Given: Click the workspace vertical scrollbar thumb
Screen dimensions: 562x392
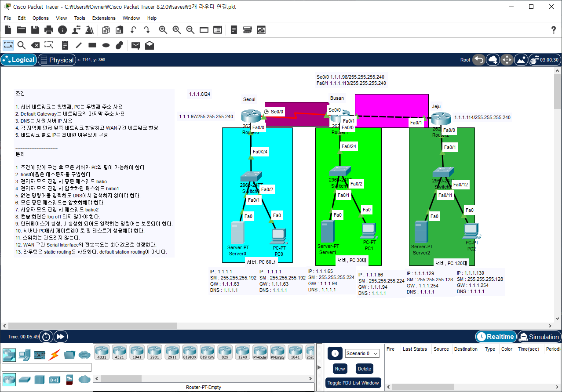Looking at the screenshot, I should click(558, 92).
